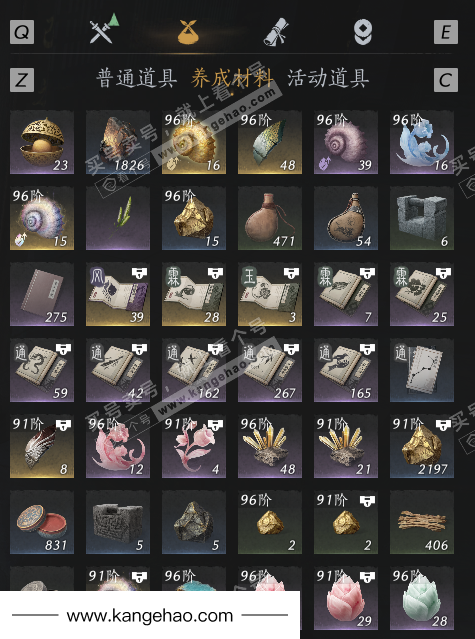The image size is (475, 639).
Task: Click the Q key previous category button
Action: [x=22, y=31]
